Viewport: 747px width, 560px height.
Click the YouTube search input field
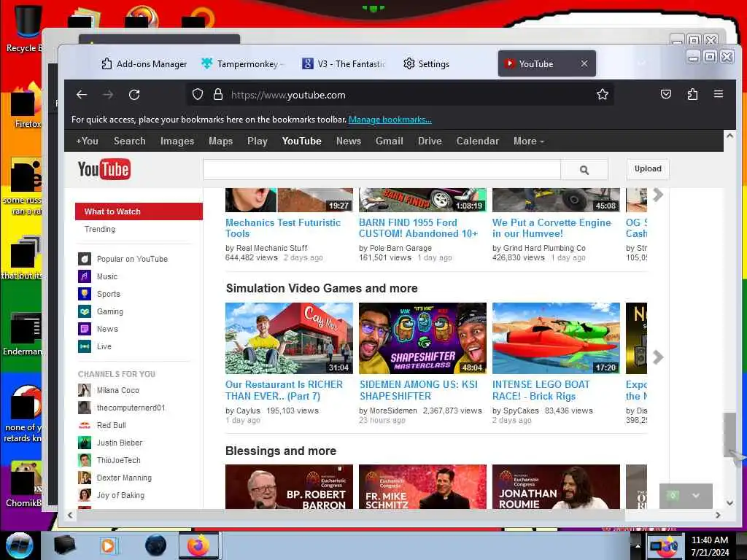[382, 169]
